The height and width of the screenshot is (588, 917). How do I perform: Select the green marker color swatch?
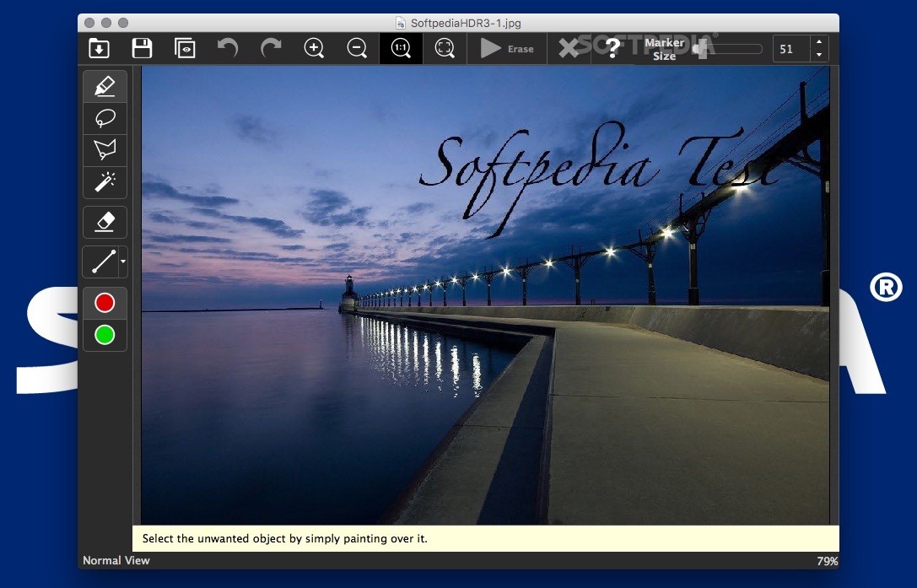click(105, 334)
